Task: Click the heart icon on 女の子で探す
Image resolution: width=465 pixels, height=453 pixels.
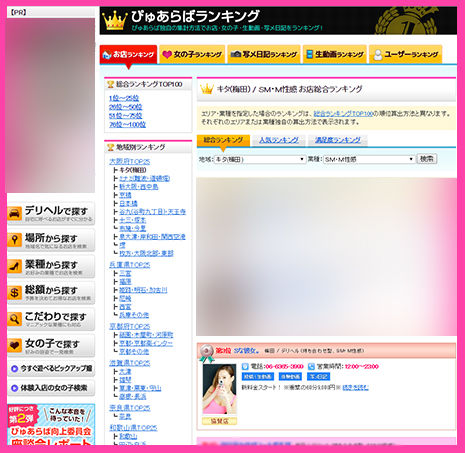Action: tap(15, 345)
